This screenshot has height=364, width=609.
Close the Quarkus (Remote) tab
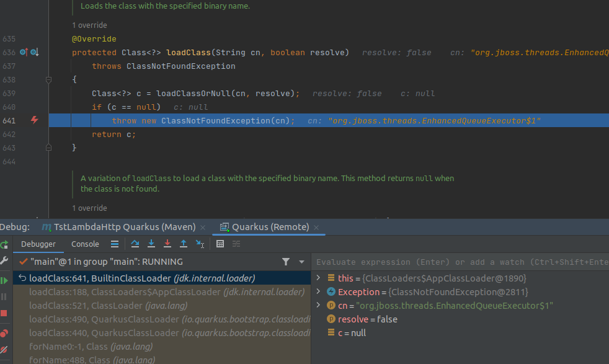[316, 228]
